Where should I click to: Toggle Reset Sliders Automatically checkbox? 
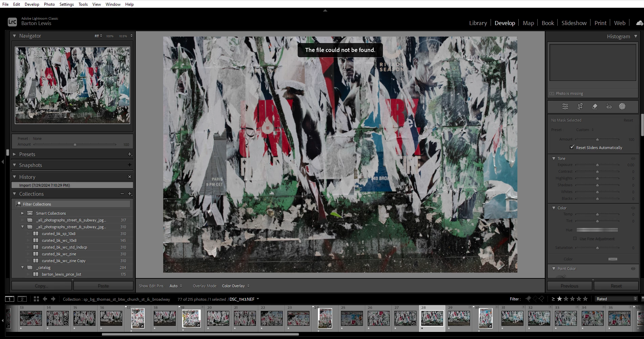pos(572,147)
